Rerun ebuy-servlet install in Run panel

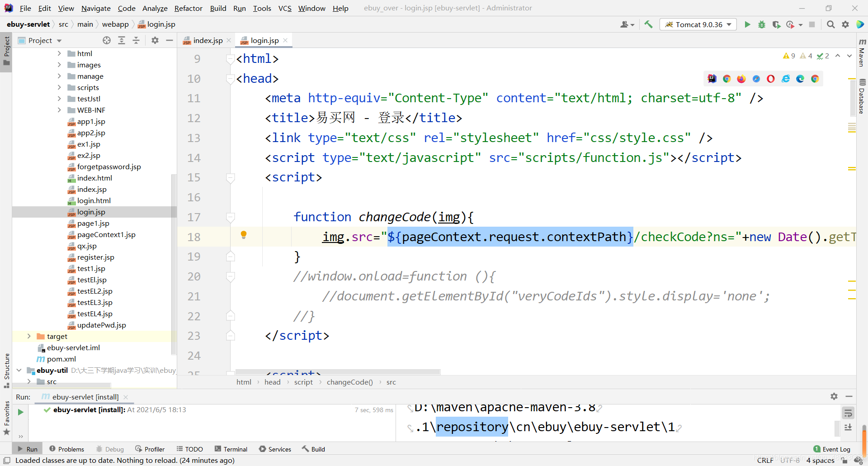coord(20,412)
